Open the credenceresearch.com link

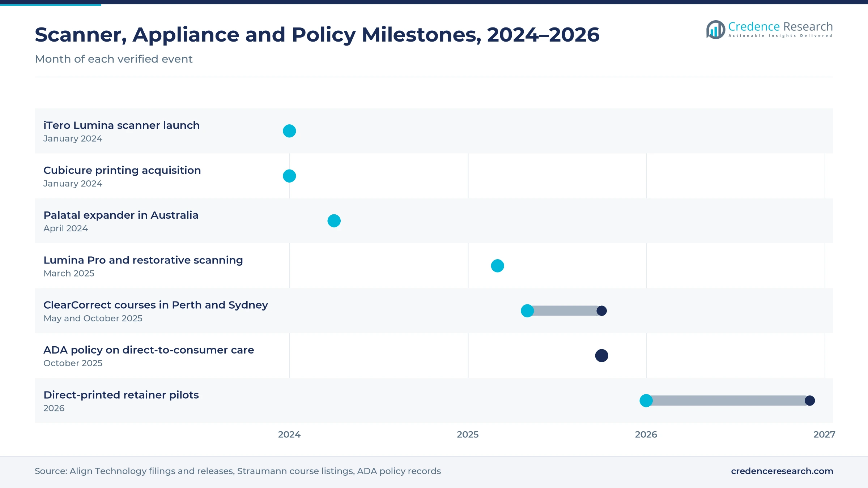click(782, 471)
